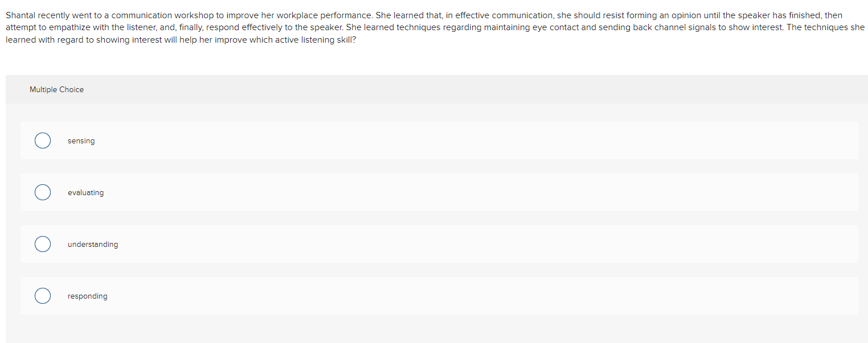Click the evaluating answer label
Screen dimensions: 868x343
pyautogui.click(x=86, y=192)
